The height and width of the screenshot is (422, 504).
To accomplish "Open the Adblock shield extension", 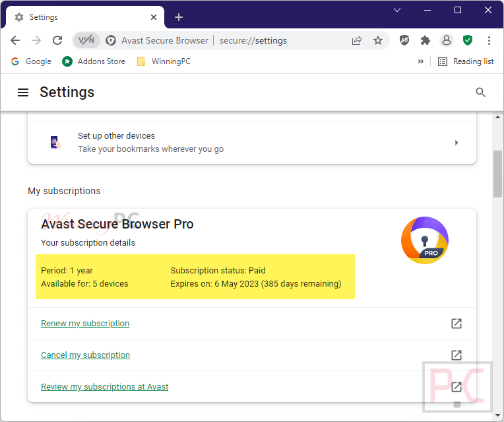I will click(x=404, y=40).
